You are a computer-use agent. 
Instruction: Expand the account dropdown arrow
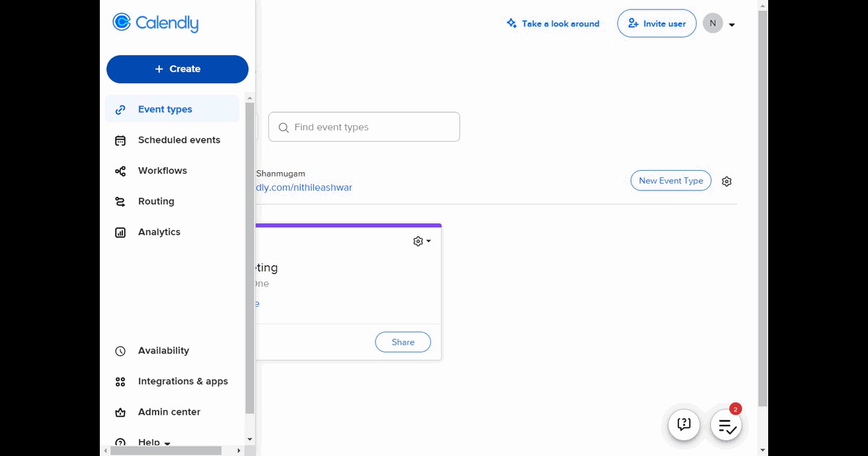pyautogui.click(x=732, y=25)
